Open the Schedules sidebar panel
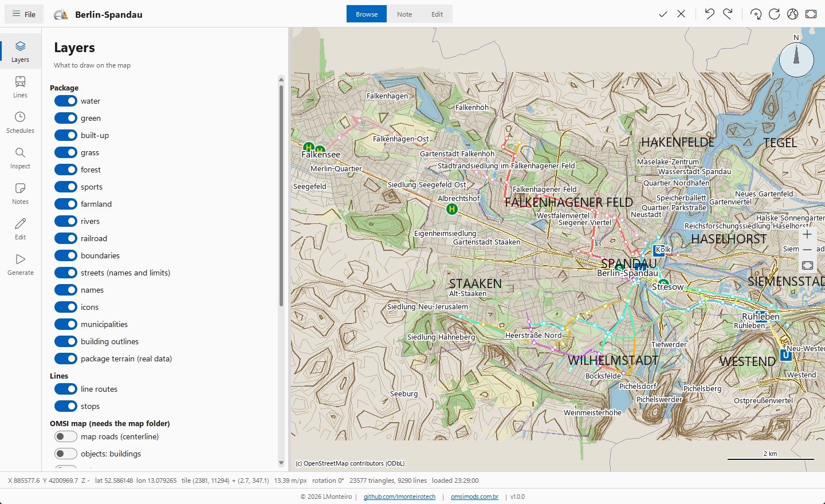Screen dimensions: 825x504 pyautogui.click(x=20, y=123)
